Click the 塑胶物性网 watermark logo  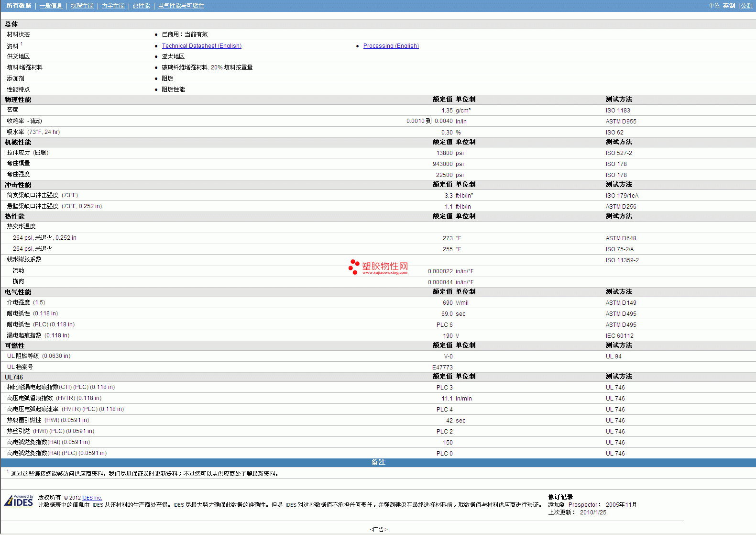(378, 267)
